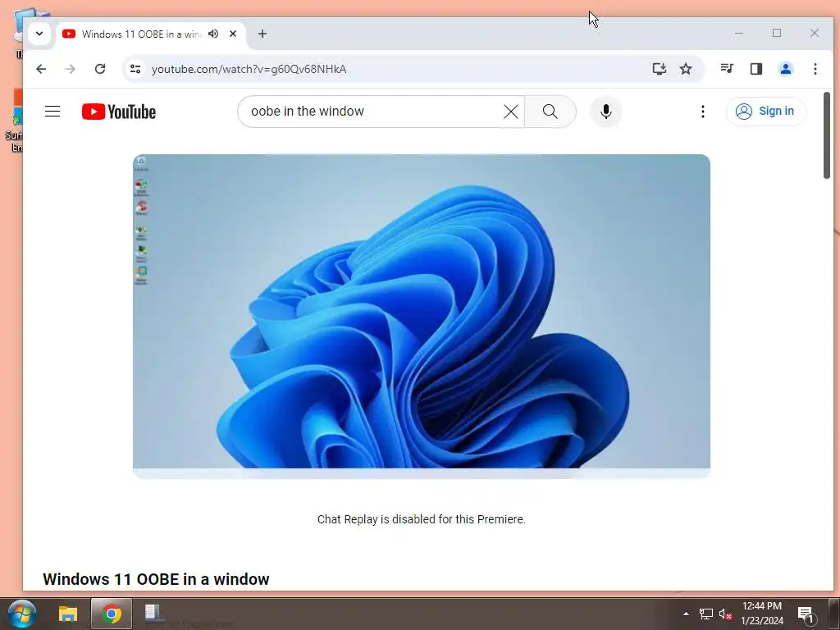The image size is (840, 630).
Task: Open the document app on the taskbar
Action: [153, 614]
